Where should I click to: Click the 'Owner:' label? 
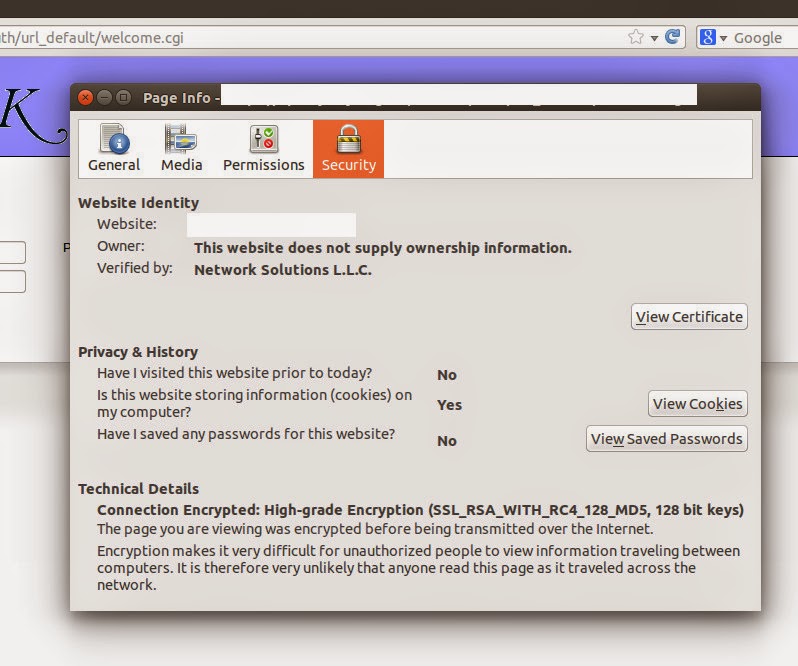(x=121, y=246)
